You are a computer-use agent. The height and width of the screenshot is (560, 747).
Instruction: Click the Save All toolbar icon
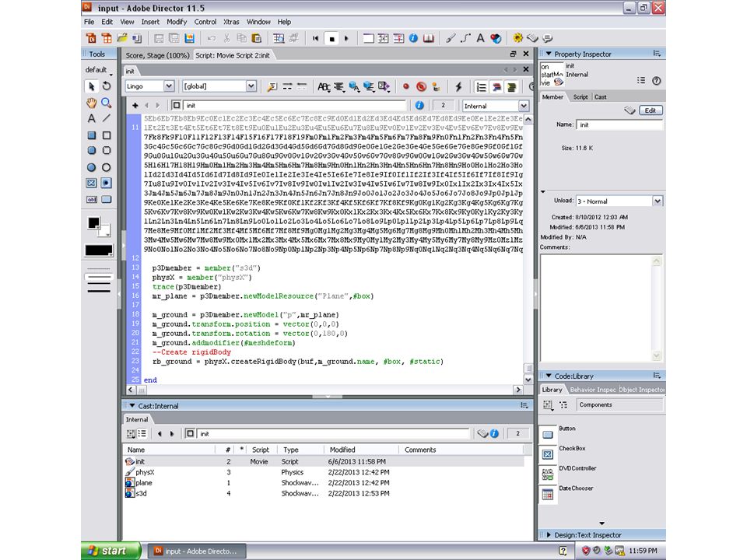click(174, 38)
